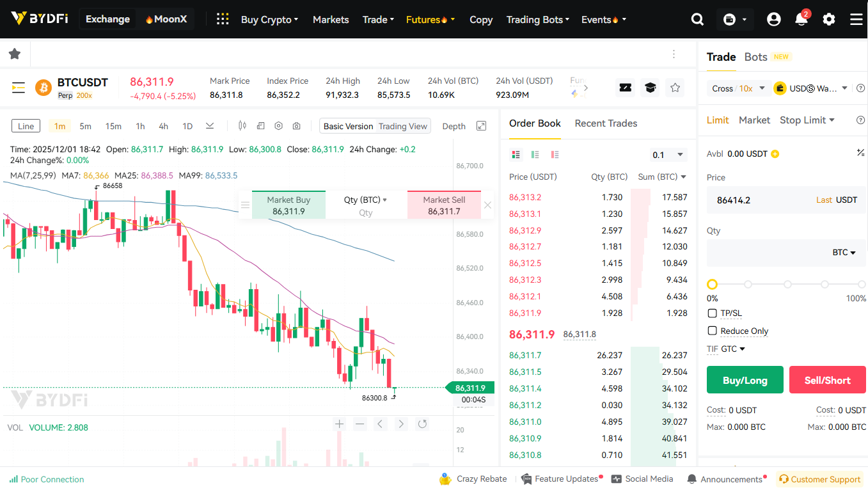
Task: Click the quantity slider handle at 0%
Action: pyautogui.click(x=712, y=284)
